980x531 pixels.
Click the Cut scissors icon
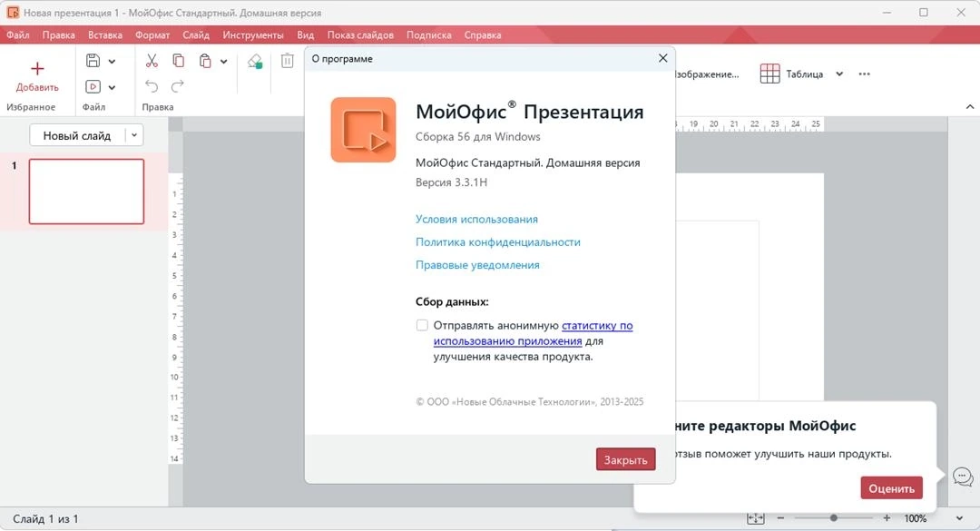(152, 61)
